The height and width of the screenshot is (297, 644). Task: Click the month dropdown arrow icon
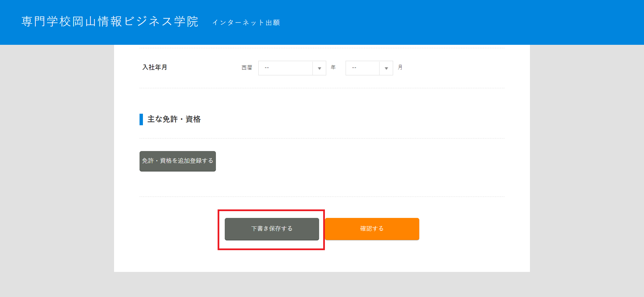[386, 68]
